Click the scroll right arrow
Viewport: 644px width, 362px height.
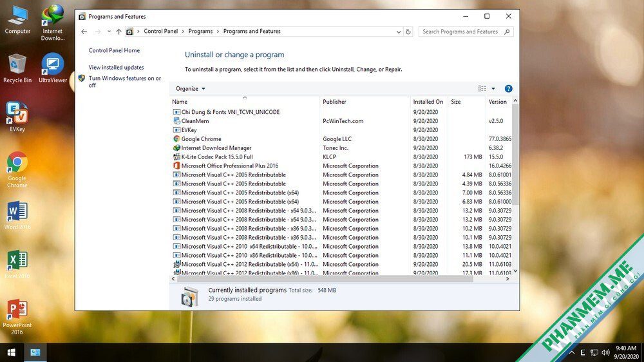[507, 279]
